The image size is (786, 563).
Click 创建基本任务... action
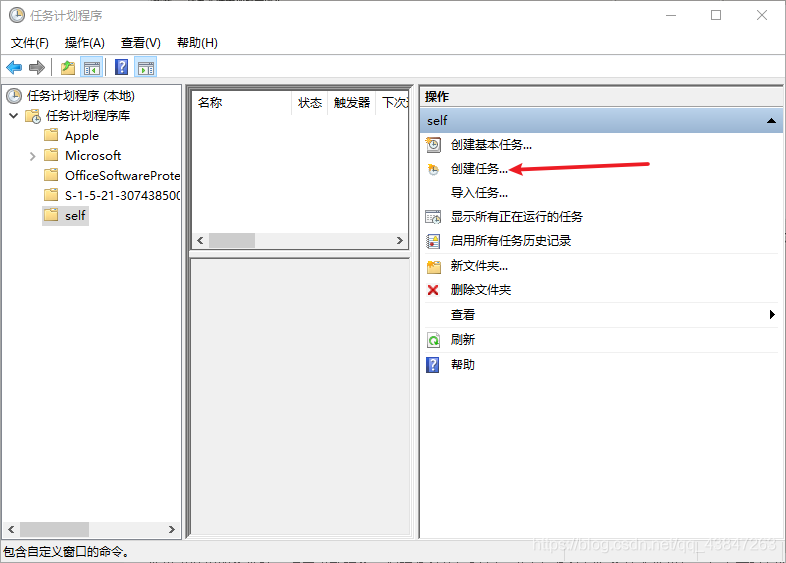point(491,145)
